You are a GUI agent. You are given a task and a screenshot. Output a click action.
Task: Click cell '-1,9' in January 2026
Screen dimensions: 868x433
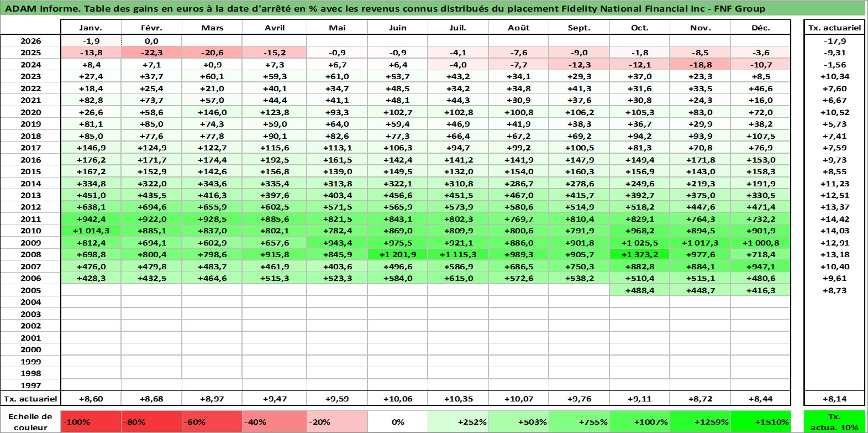pyautogui.click(x=91, y=41)
